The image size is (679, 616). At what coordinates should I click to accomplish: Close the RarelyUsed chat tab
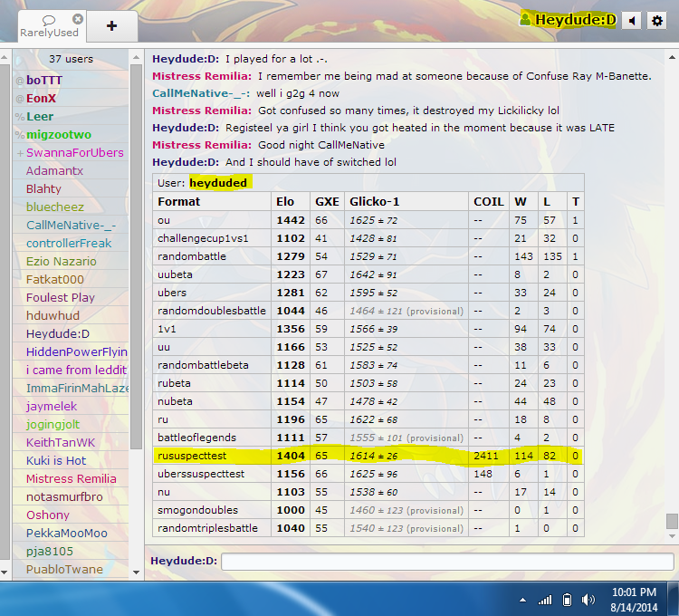click(x=78, y=18)
